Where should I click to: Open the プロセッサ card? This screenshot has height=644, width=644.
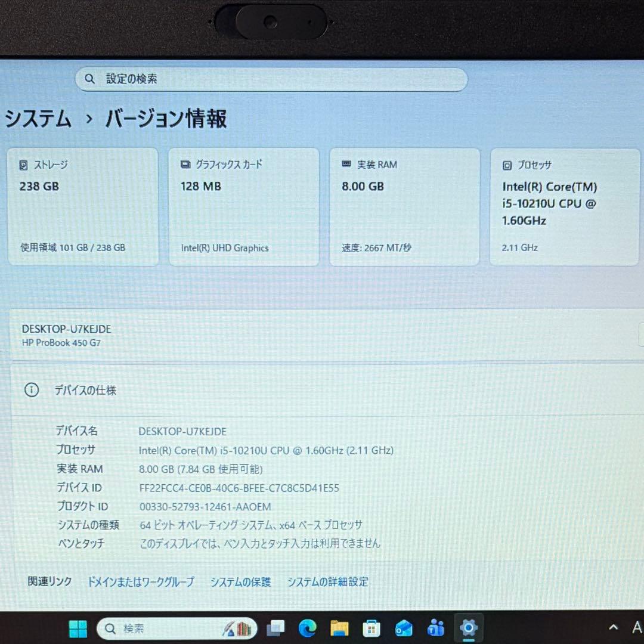pyautogui.click(x=565, y=207)
